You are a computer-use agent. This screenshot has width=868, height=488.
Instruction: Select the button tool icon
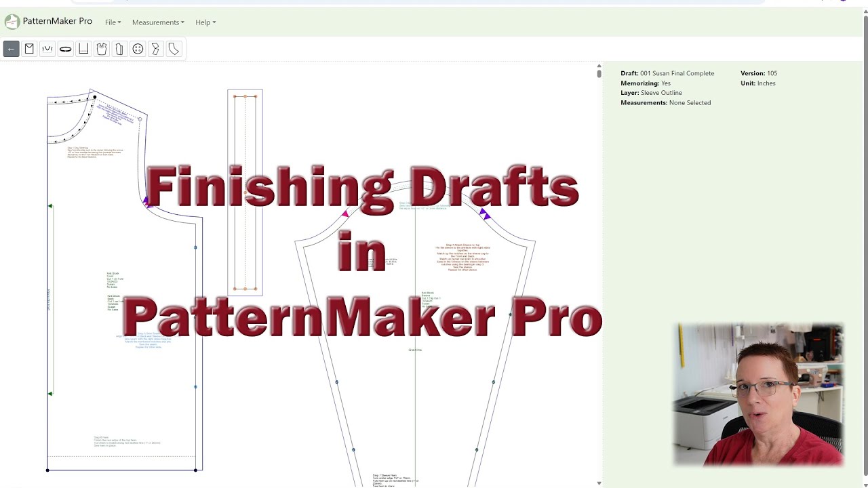(138, 49)
